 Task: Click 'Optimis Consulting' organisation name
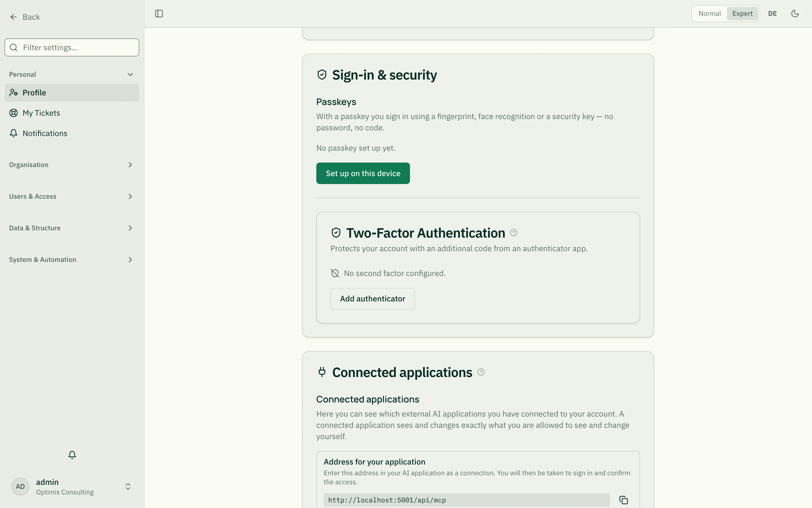65,492
